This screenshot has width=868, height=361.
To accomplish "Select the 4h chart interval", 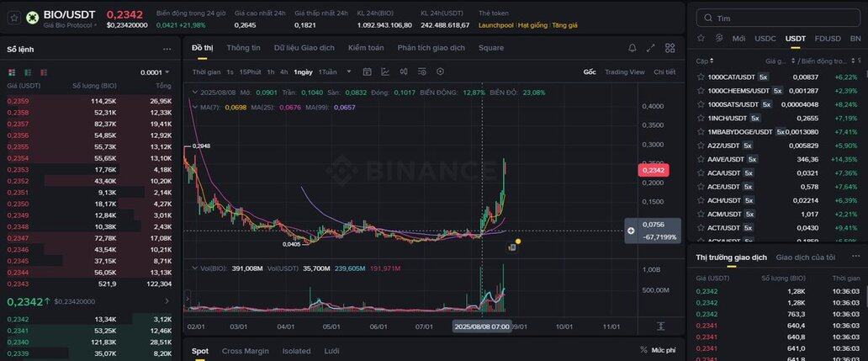I will tap(284, 72).
